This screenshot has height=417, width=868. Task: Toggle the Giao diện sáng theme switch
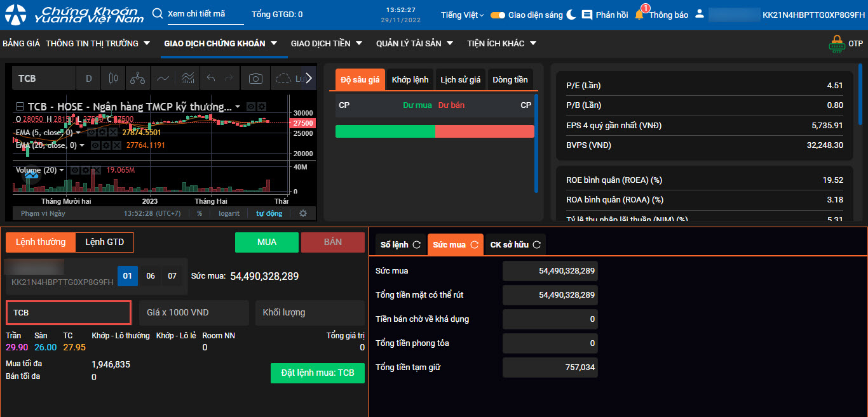tap(498, 15)
